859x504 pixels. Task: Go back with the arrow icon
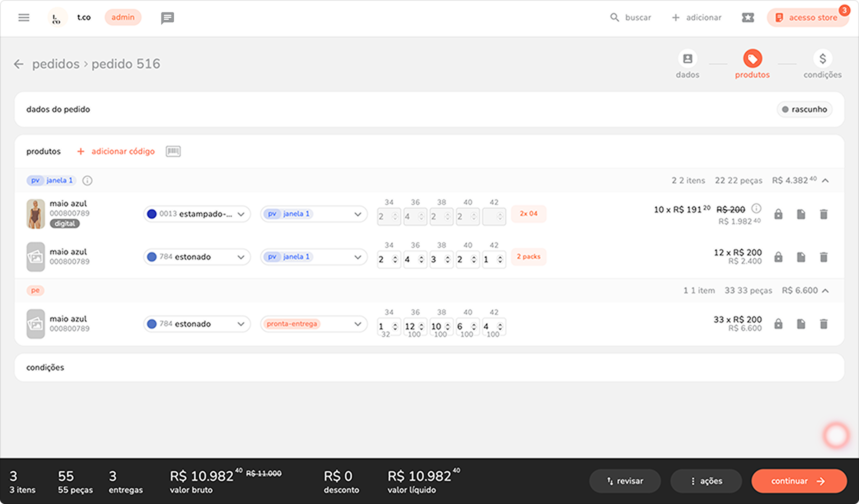pos(19,64)
